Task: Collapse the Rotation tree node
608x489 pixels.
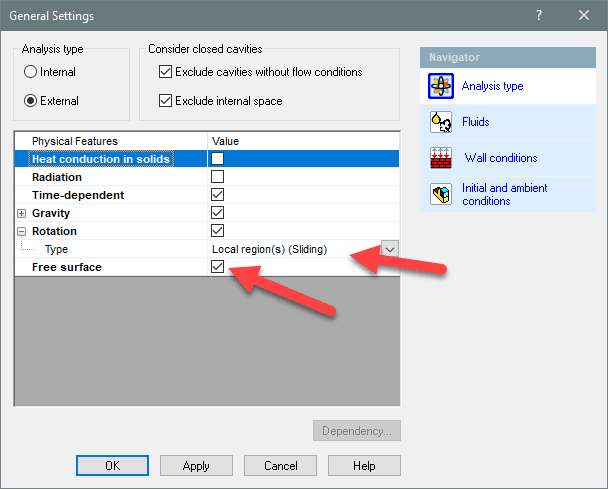Action: click(22, 231)
